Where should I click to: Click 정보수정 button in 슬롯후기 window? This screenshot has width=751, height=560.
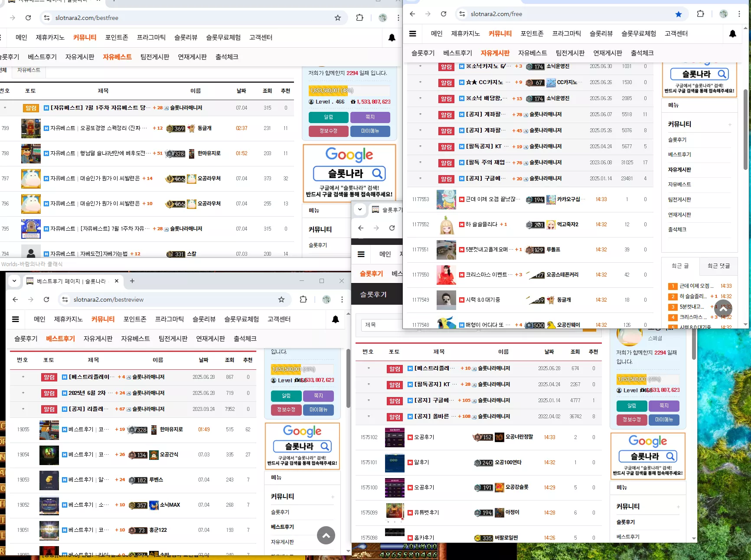tap(632, 420)
